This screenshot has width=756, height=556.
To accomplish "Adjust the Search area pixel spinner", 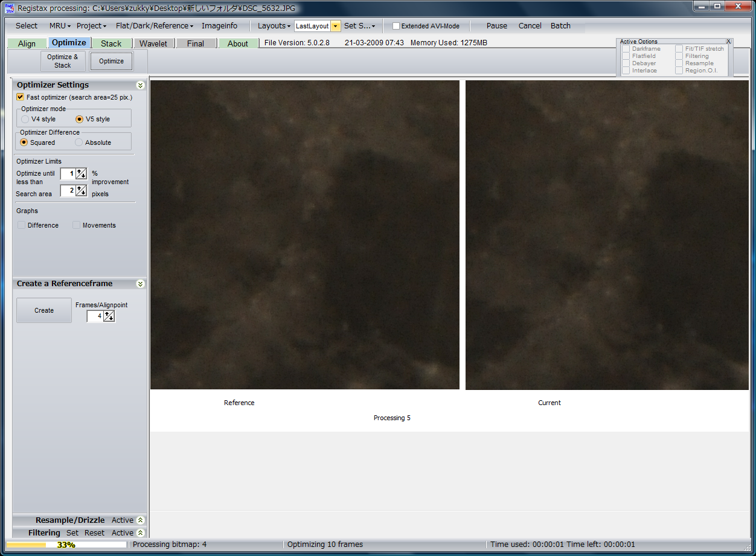I will (82, 191).
